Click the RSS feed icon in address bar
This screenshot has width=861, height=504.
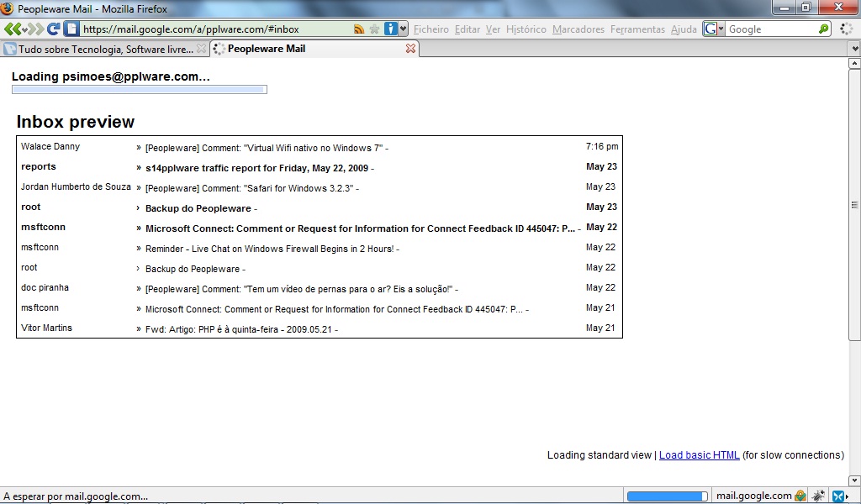(x=359, y=29)
